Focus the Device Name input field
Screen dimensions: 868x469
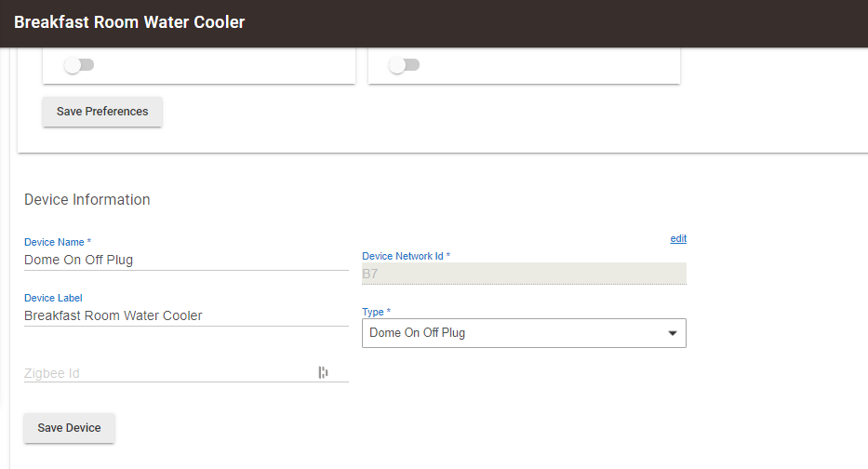186,261
